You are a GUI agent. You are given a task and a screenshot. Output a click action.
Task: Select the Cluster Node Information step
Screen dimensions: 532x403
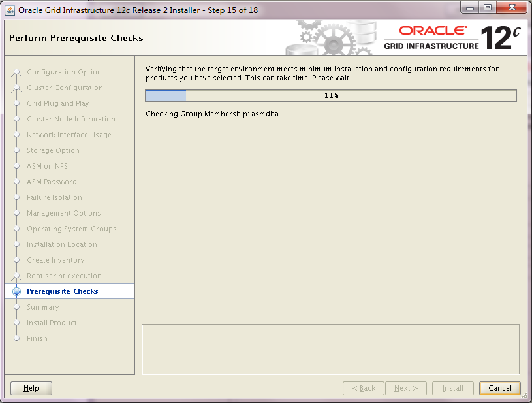(71, 119)
